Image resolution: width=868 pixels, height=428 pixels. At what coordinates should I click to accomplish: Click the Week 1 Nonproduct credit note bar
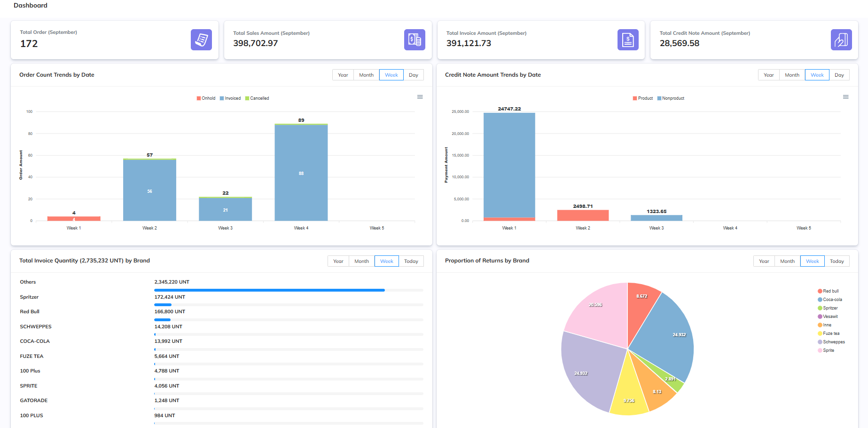click(509, 165)
